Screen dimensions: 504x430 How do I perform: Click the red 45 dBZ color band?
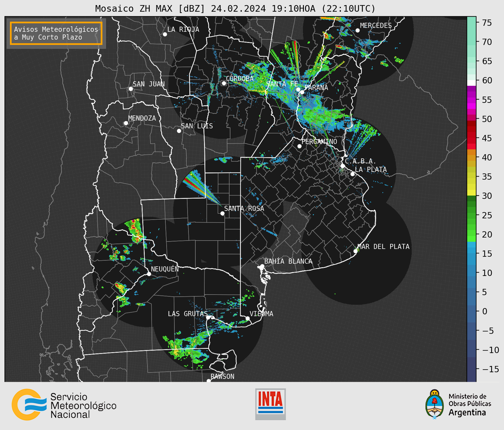471,138
